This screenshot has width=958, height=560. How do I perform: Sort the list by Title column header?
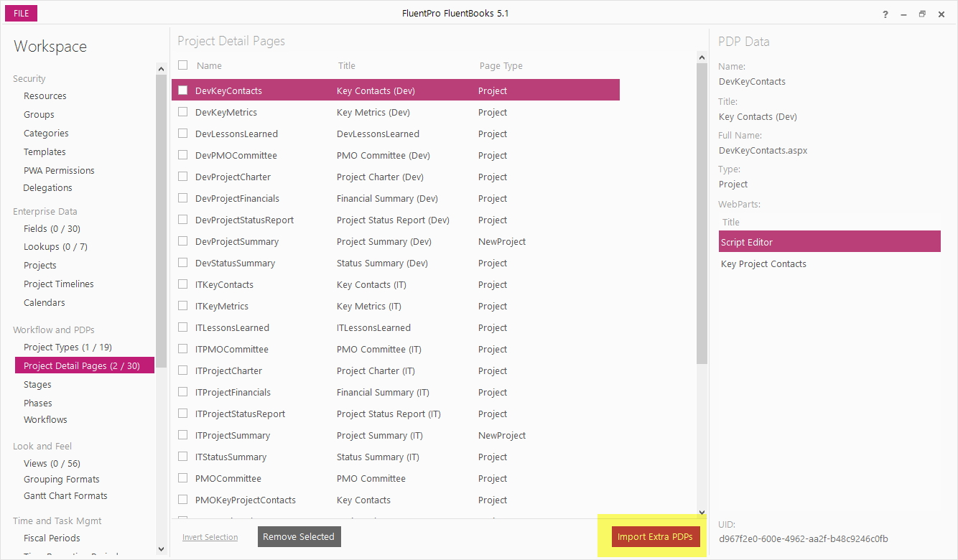click(x=347, y=66)
